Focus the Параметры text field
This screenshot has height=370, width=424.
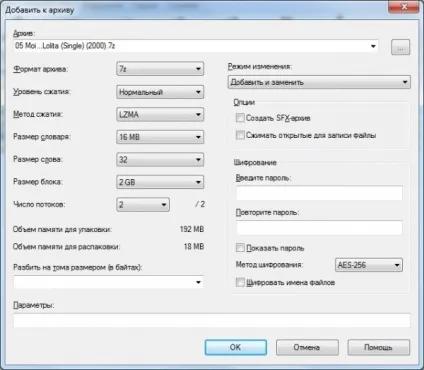pos(212,321)
